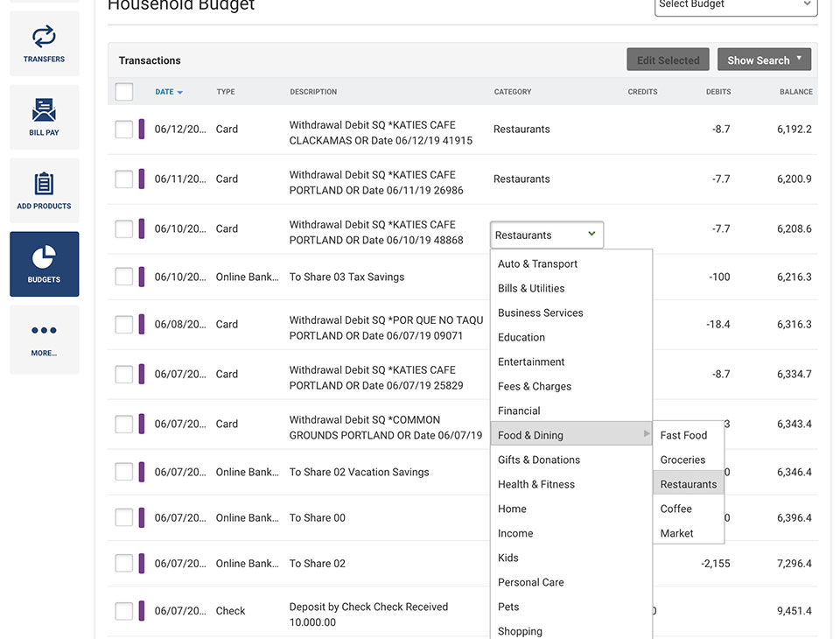Screen dimensions: 840x639
Task: Choose Bills & Utilities category
Action: (x=571, y=288)
